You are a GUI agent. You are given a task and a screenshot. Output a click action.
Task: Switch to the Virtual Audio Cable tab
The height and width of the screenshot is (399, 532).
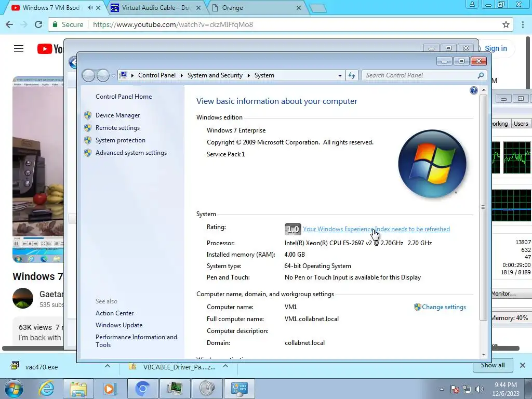click(x=156, y=7)
